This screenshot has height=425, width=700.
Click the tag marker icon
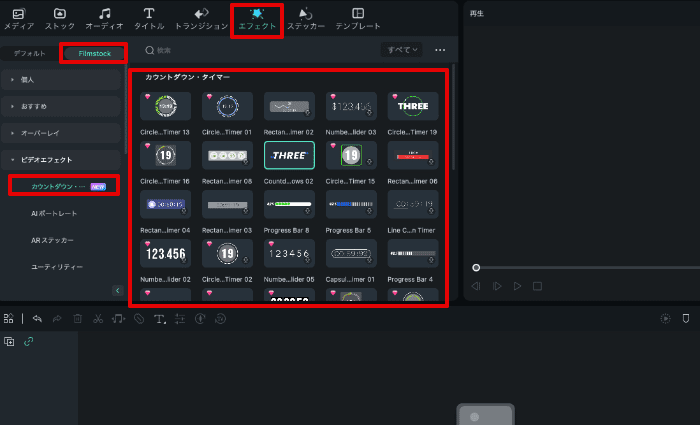coord(139,319)
